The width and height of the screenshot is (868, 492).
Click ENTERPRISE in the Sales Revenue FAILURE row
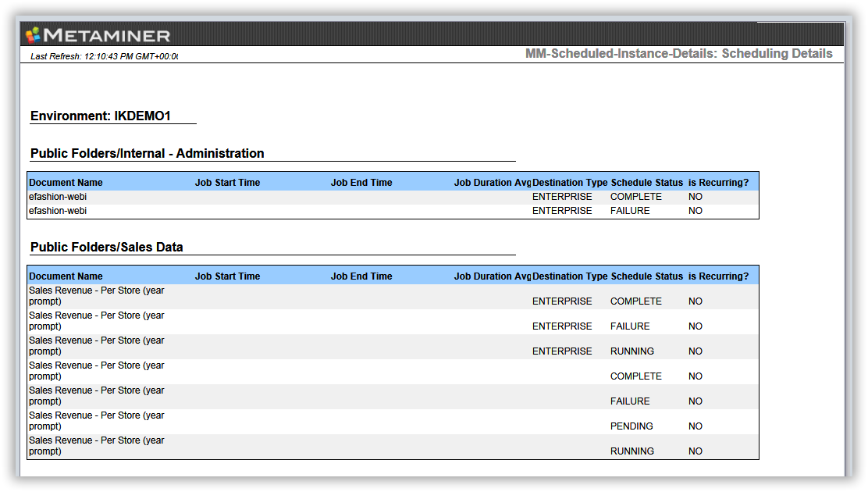click(562, 326)
